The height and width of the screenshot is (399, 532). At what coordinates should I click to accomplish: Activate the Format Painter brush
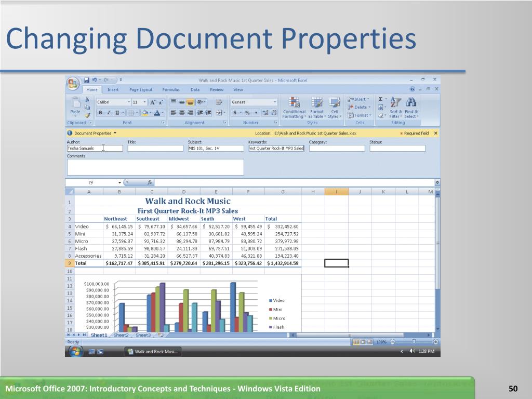click(87, 115)
